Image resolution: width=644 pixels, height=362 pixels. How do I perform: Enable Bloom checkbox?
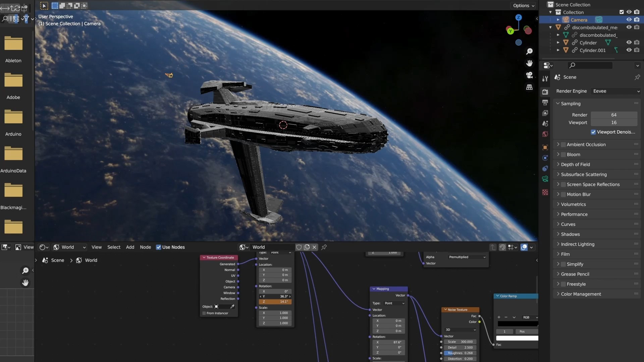tap(563, 155)
